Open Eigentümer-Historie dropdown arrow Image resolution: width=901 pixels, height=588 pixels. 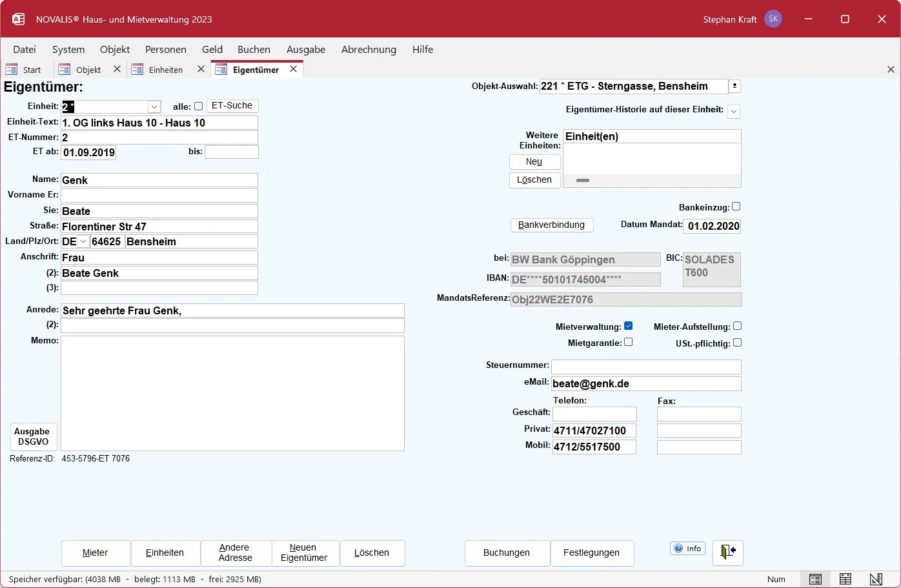tap(734, 112)
